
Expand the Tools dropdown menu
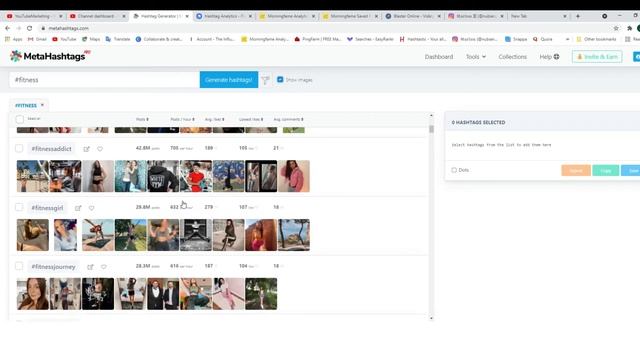(476, 57)
